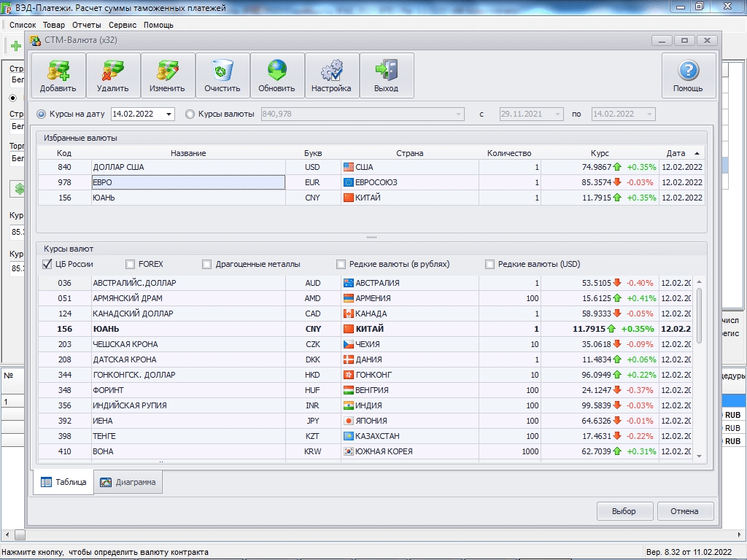747x560 pixels.
Task: Click the Выбор button
Action: coord(624,511)
